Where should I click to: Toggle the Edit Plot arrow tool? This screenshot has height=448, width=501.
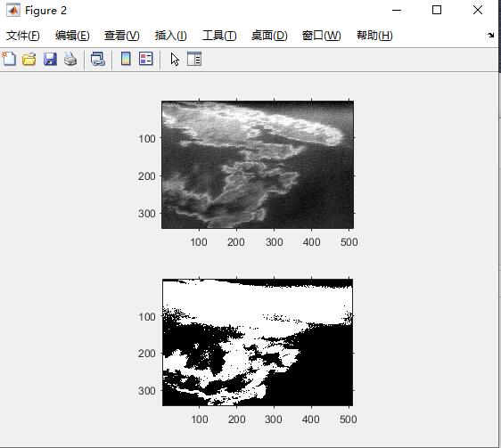pyautogui.click(x=175, y=60)
